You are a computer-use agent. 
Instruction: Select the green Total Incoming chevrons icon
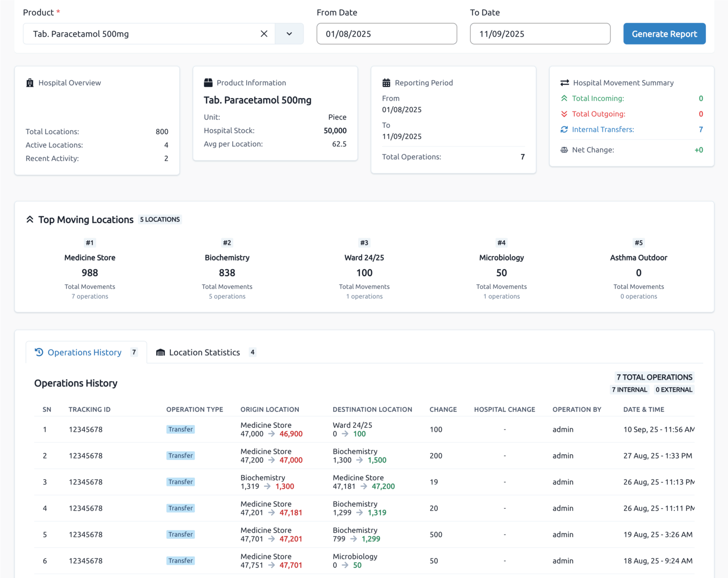click(x=564, y=98)
